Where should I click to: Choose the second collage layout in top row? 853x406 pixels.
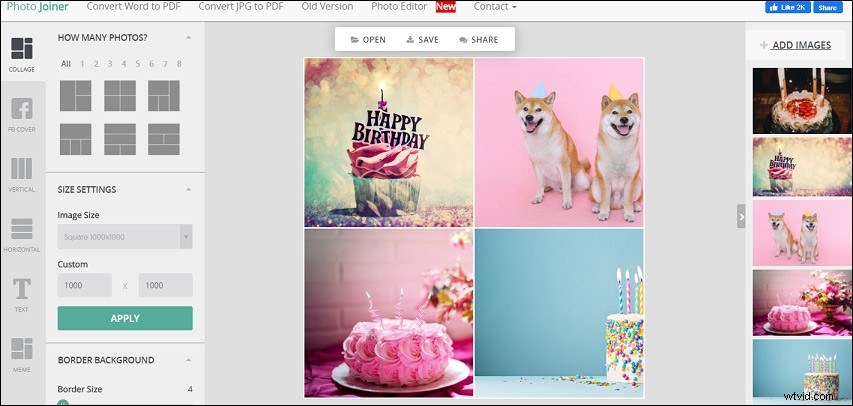point(120,96)
